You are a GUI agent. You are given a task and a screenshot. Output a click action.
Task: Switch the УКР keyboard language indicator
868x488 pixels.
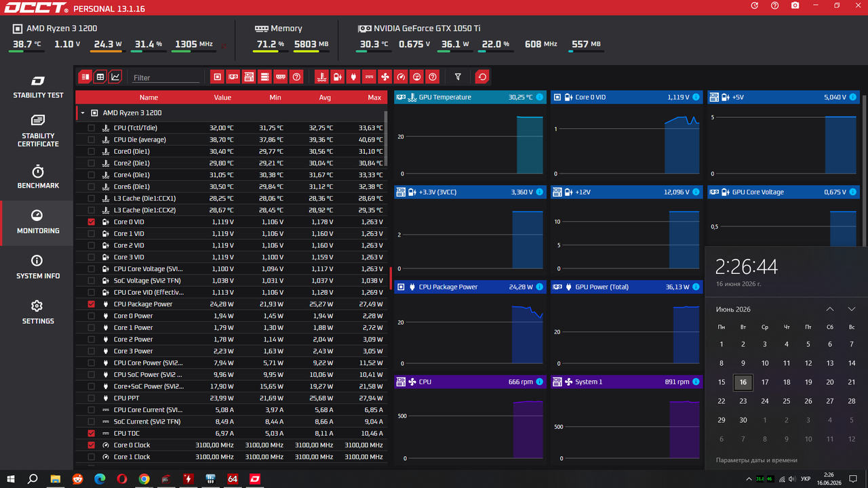[x=806, y=479]
